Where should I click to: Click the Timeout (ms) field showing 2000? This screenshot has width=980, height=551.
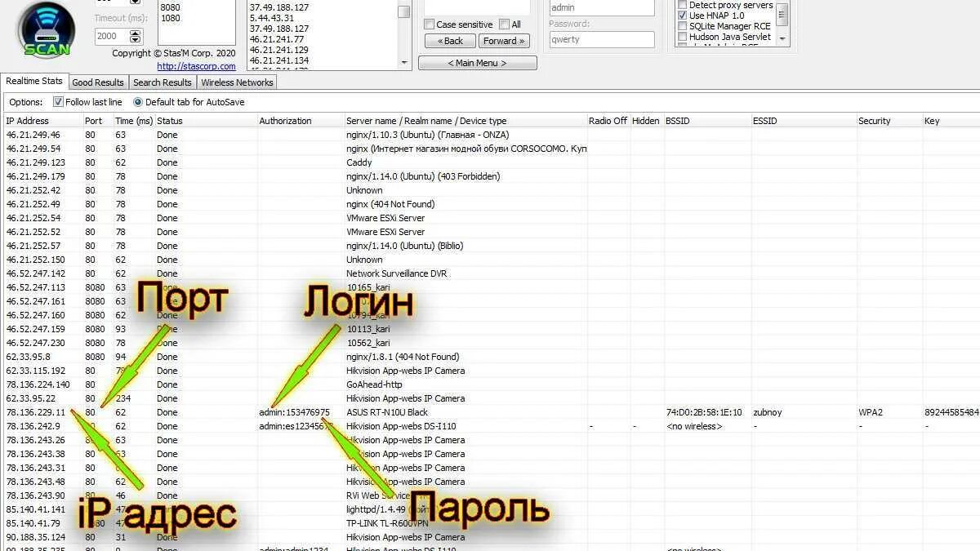pyautogui.click(x=112, y=36)
